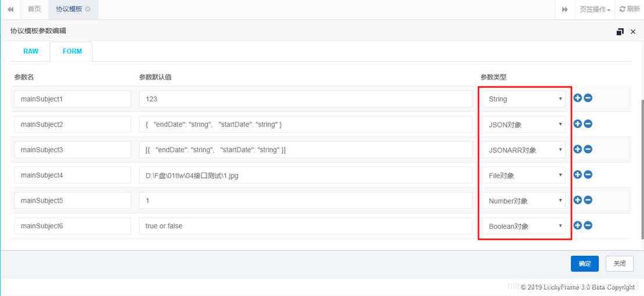Remove the mainSubject1 parameter row

click(588, 98)
